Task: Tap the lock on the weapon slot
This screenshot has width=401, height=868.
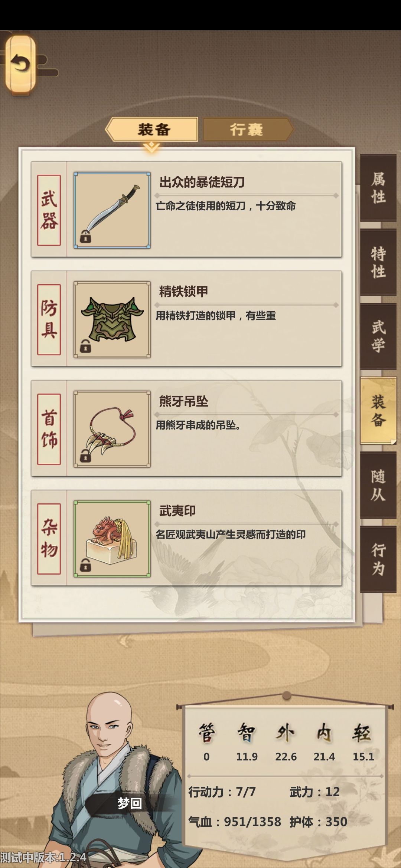Action: click(85, 237)
